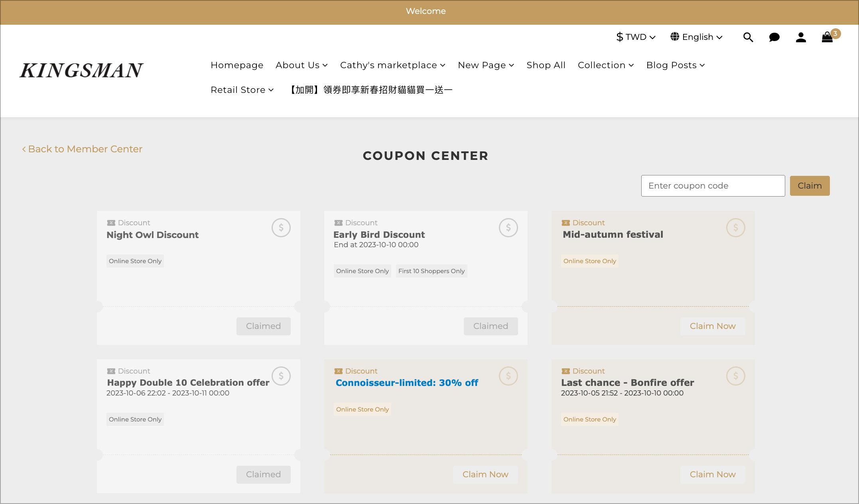
Task: Click the End at 2023-10-10 00:00 text
Action: (x=376, y=245)
